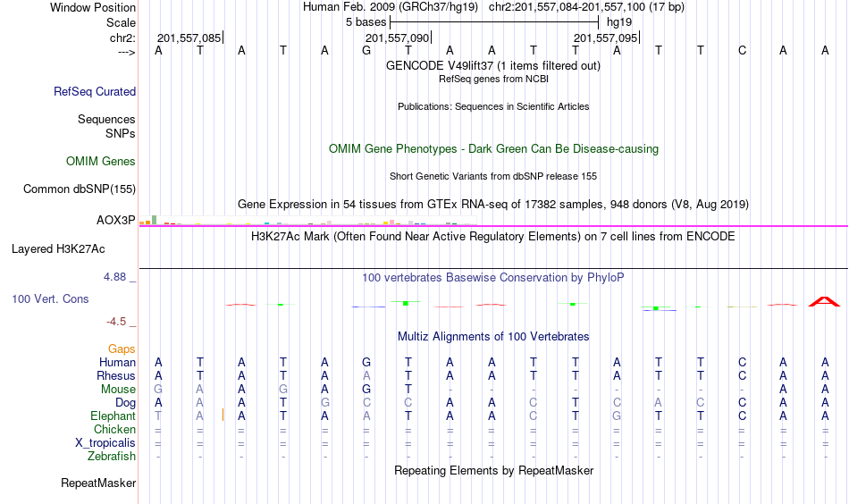Click the Window Position label
This screenshot has height=504, width=849.
(x=93, y=7)
